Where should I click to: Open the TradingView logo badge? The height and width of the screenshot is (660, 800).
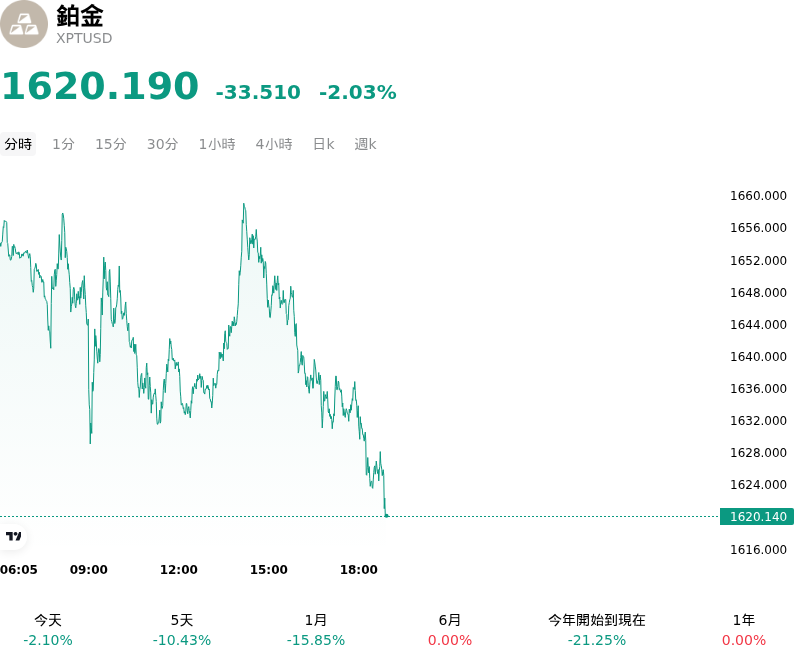click(x=13, y=536)
